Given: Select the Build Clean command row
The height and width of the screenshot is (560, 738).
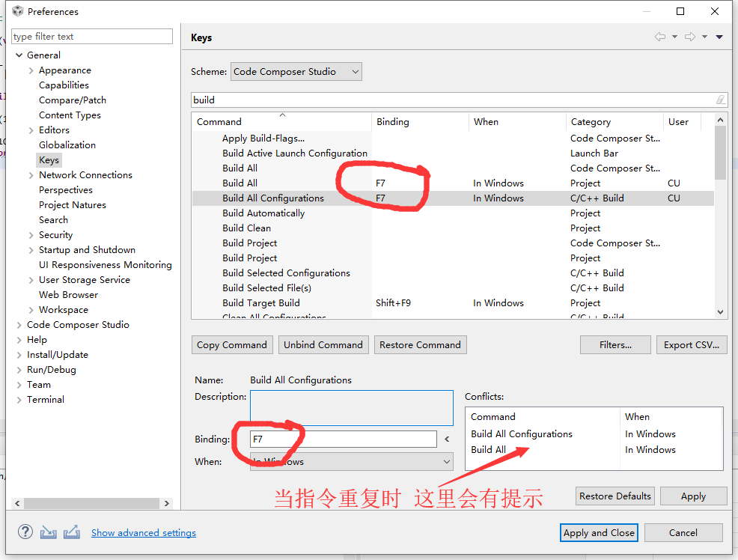Looking at the screenshot, I should point(453,228).
